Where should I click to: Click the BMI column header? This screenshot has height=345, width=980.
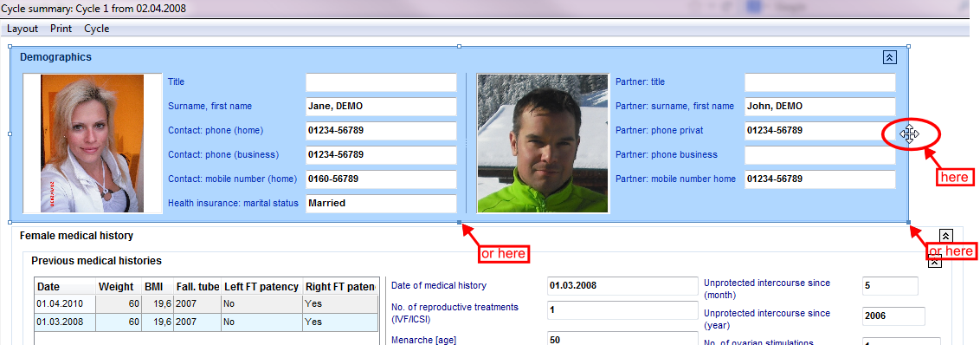click(x=157, y=287)
